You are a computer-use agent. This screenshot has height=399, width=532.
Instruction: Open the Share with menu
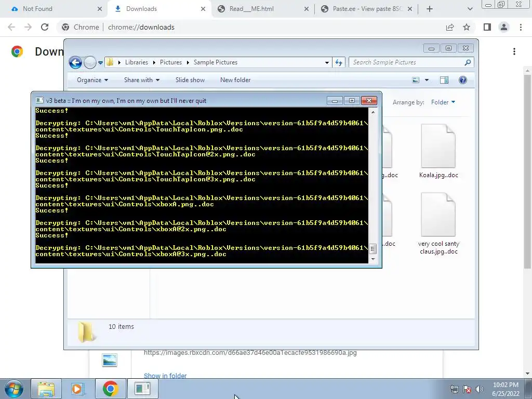(x=141, y=80)
